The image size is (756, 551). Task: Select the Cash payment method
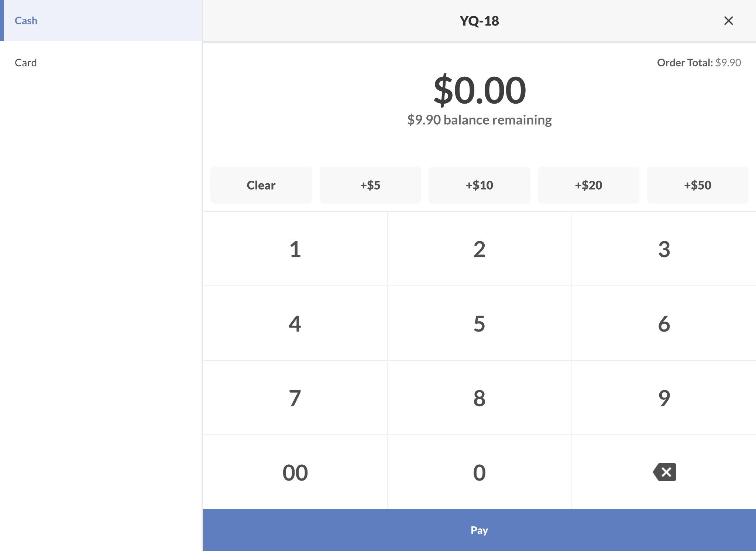pos(101,21)
